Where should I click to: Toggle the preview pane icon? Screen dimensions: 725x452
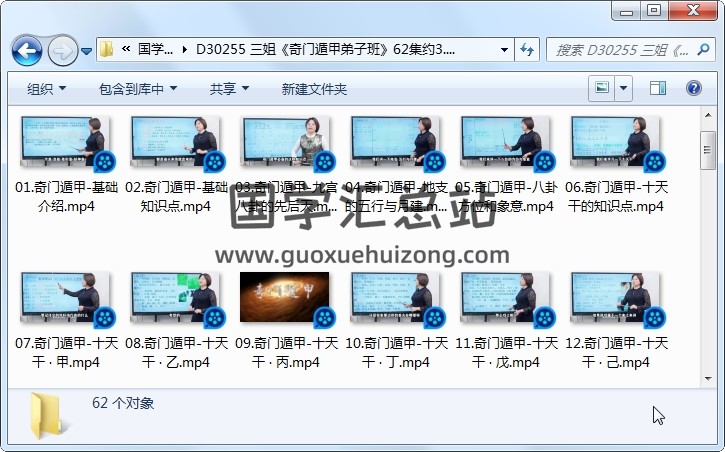click(657, 88)
